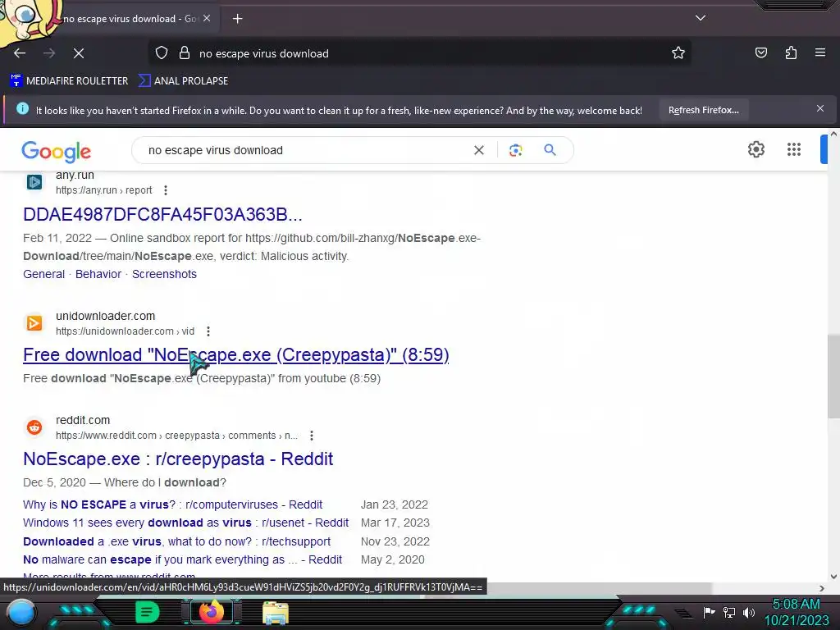840x630 pixels.
Task: Go to the Google homepage logo
Action: (57, 152)
